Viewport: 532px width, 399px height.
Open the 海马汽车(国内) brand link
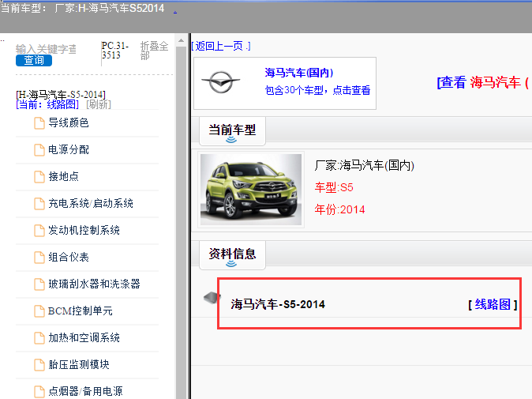coord(299,73)
